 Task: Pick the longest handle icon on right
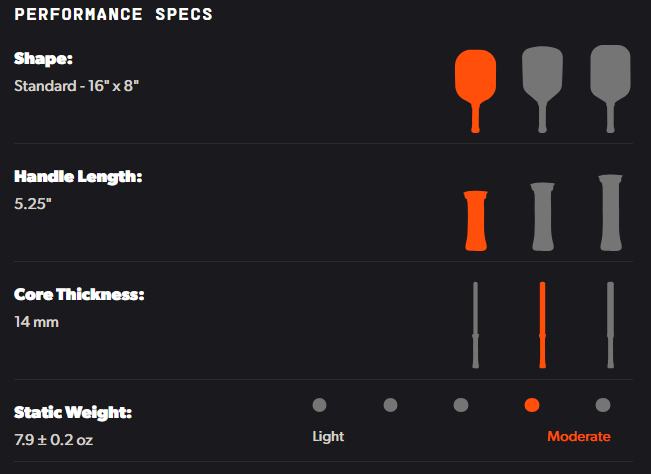[x=609, y=213]
